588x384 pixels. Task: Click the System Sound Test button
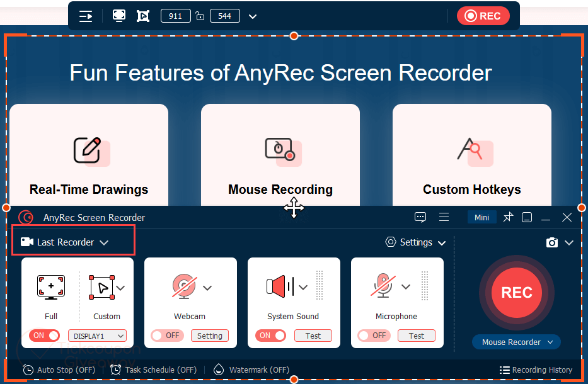[x=313, y=336]
